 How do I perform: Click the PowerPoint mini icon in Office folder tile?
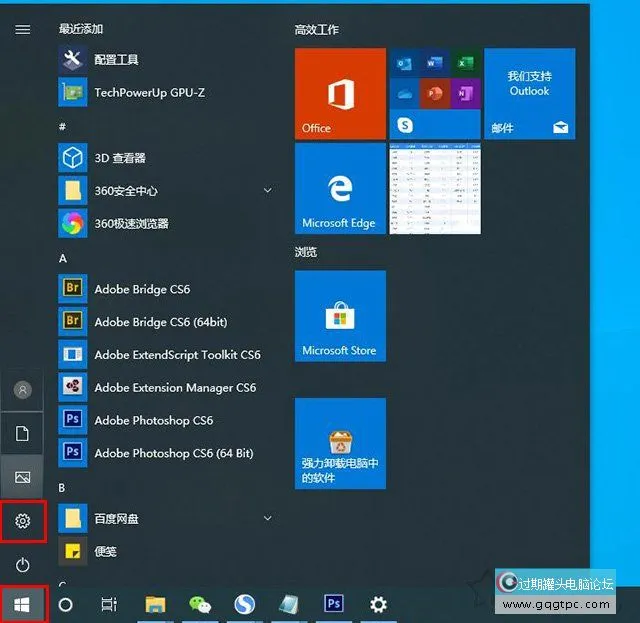(435, 94)
